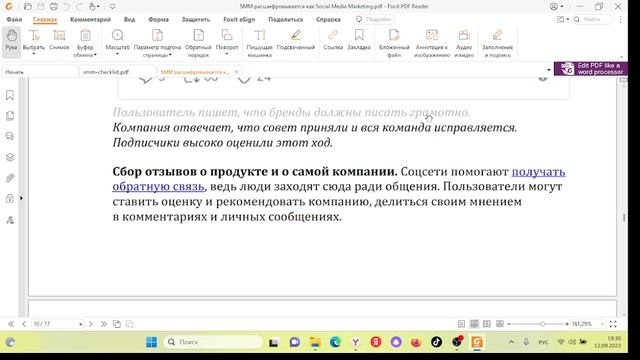Image resolution: width=640 pixels, height=360 pixels.
Task: Click Заполнение и подпись tool
Action: click(x=497, y=43)
